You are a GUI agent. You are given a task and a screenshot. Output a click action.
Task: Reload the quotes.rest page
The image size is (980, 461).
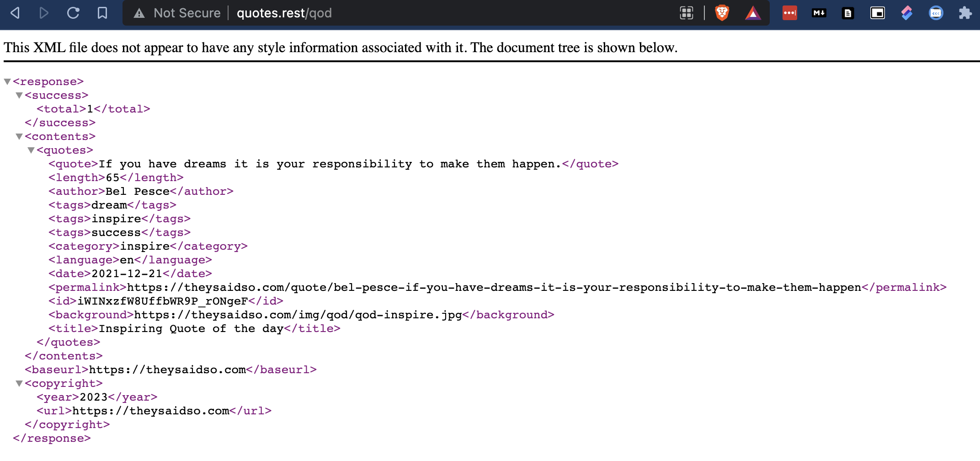74,13
